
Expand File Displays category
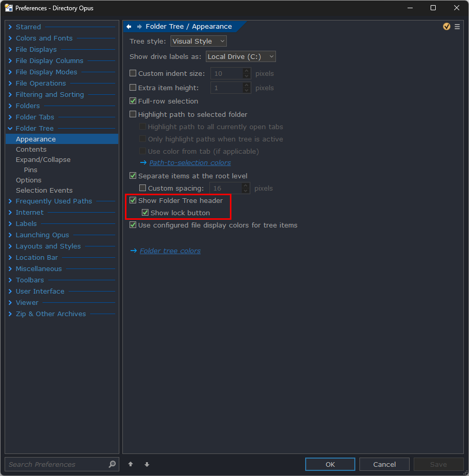click(x=10, y=49)
